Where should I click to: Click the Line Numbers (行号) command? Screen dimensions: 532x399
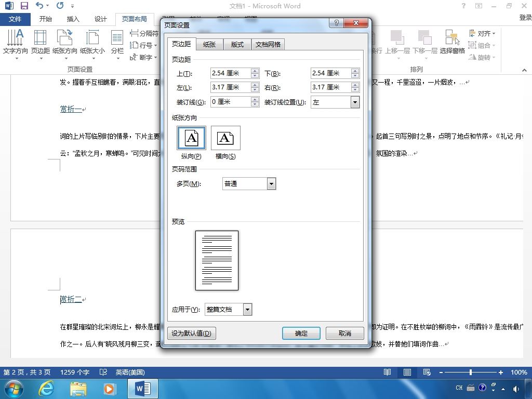[x=143, y=45]
